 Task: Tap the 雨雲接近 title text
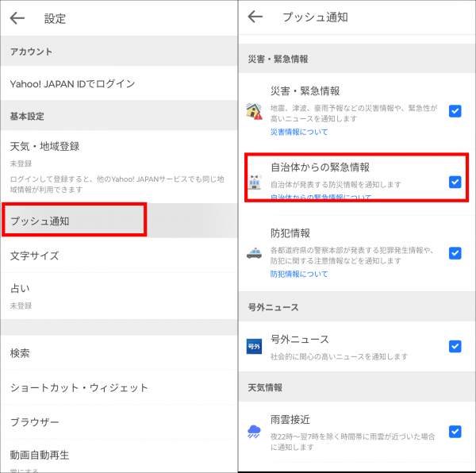[x=290, y=420]
